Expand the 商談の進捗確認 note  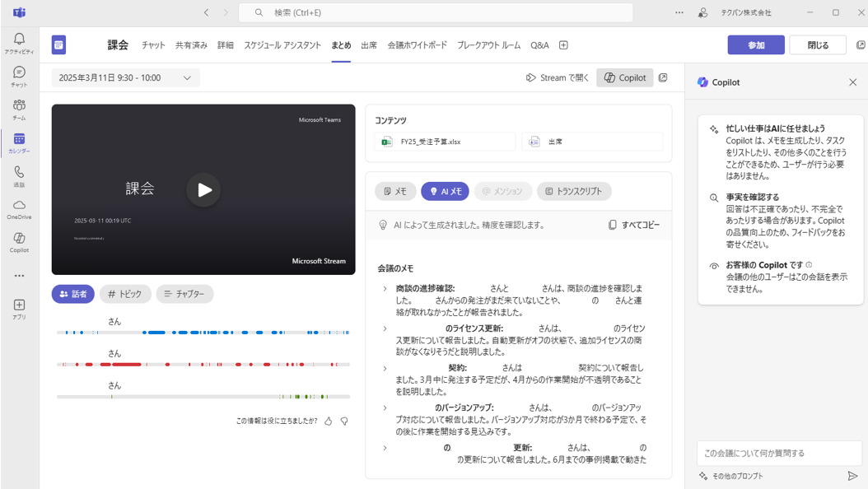coord(385,288)
